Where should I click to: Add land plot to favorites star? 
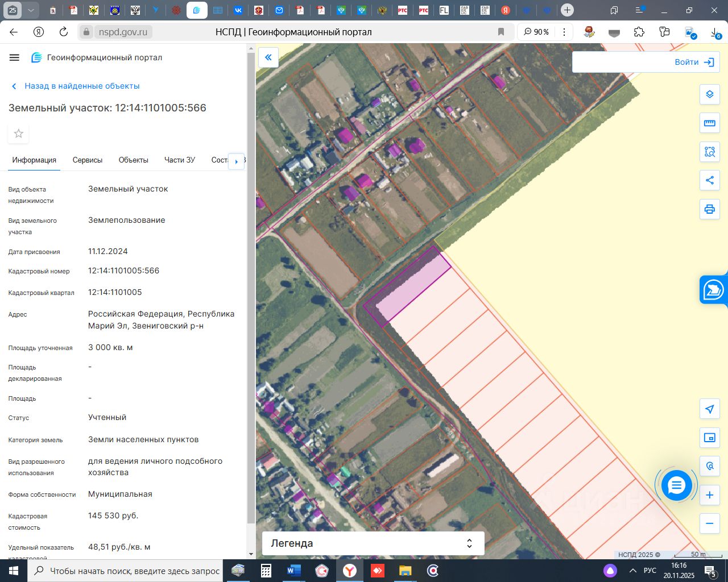[19, 134]
